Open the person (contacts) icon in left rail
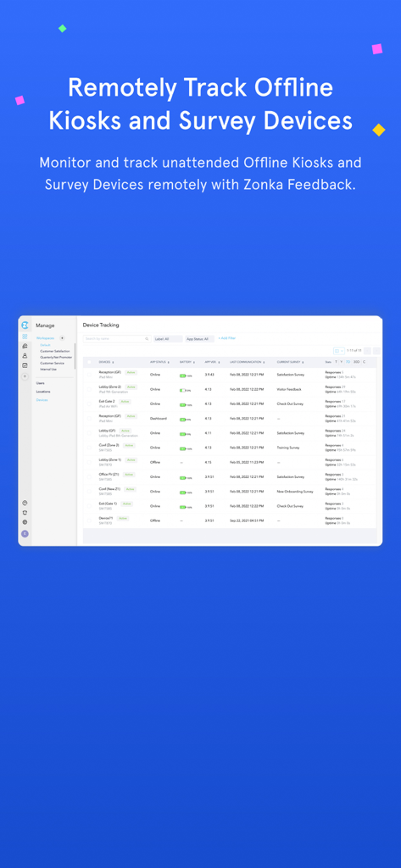Image resolution: width=401 pixels, height=868 pixels. point(25,356)
